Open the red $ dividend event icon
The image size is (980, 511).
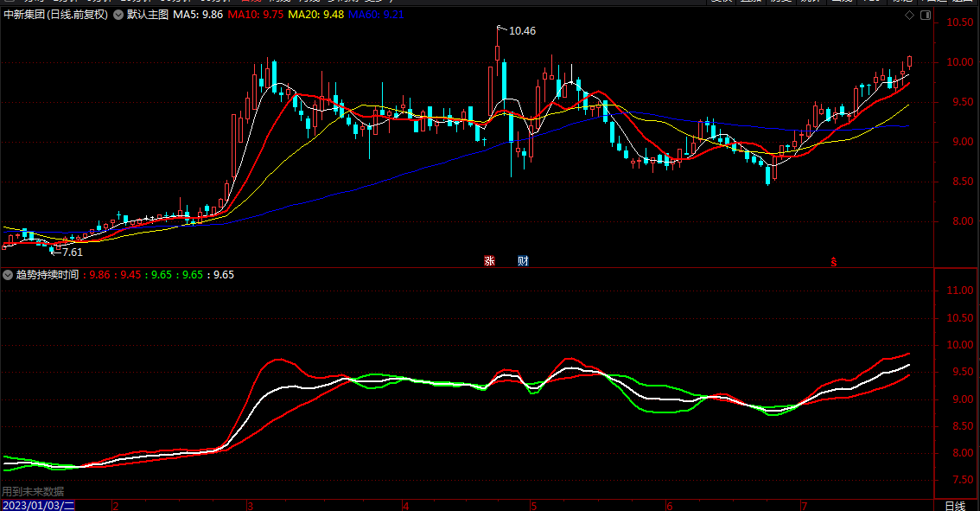(833, 261)
